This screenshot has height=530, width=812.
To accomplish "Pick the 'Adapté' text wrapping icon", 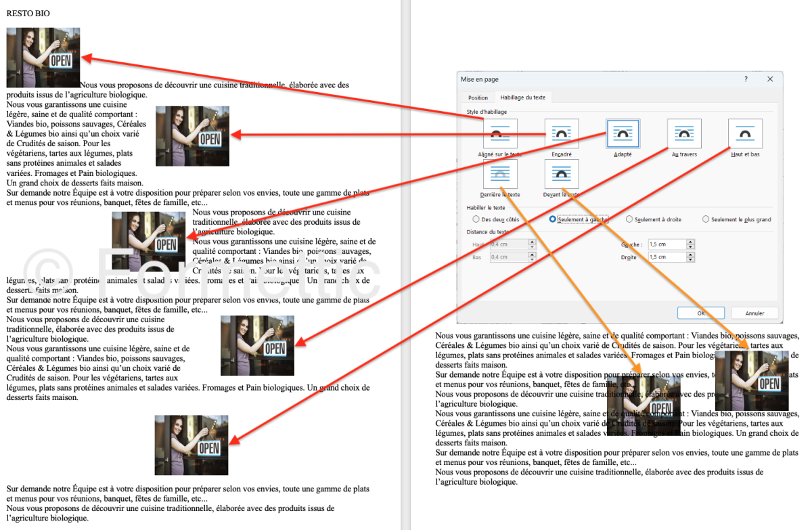I will [623, 133].
